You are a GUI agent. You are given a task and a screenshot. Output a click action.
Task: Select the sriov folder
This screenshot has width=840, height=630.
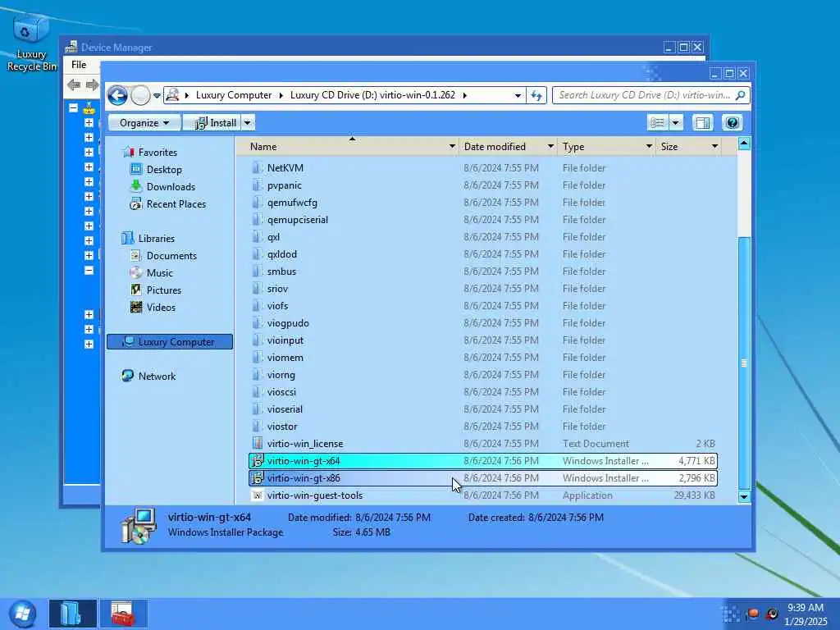(x=277, y=289)
